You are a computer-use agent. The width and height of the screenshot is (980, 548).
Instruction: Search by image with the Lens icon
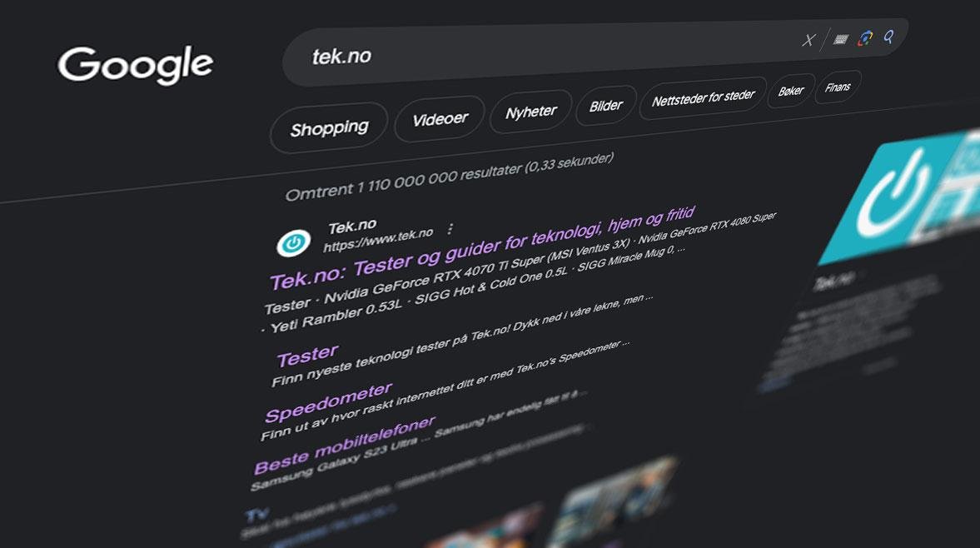866,38
